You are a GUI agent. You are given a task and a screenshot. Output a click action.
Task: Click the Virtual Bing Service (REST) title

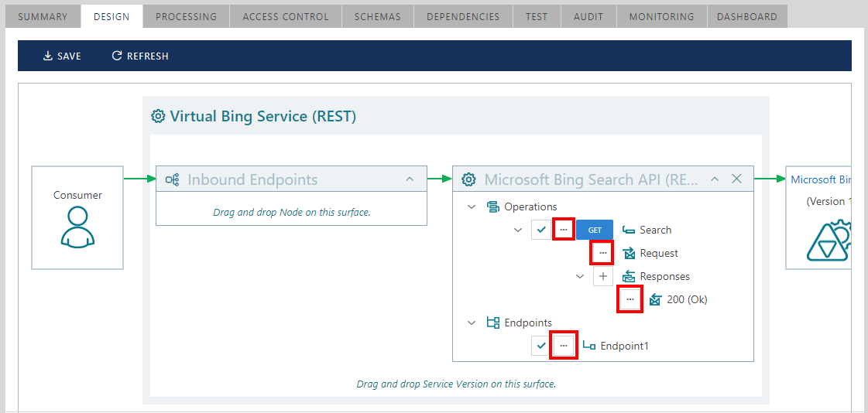pos(263,117)
